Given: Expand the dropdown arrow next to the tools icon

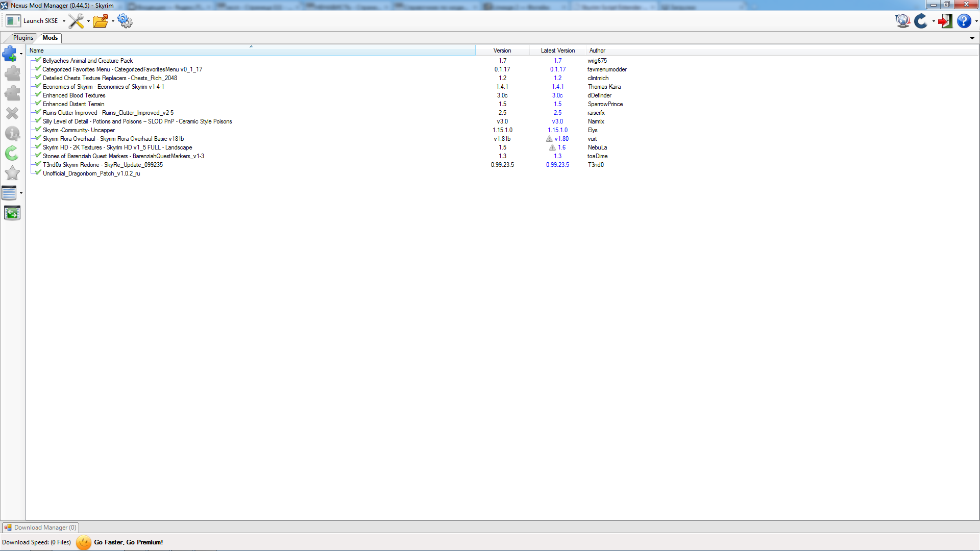Looking at the screenshot, I should point(88,21).
